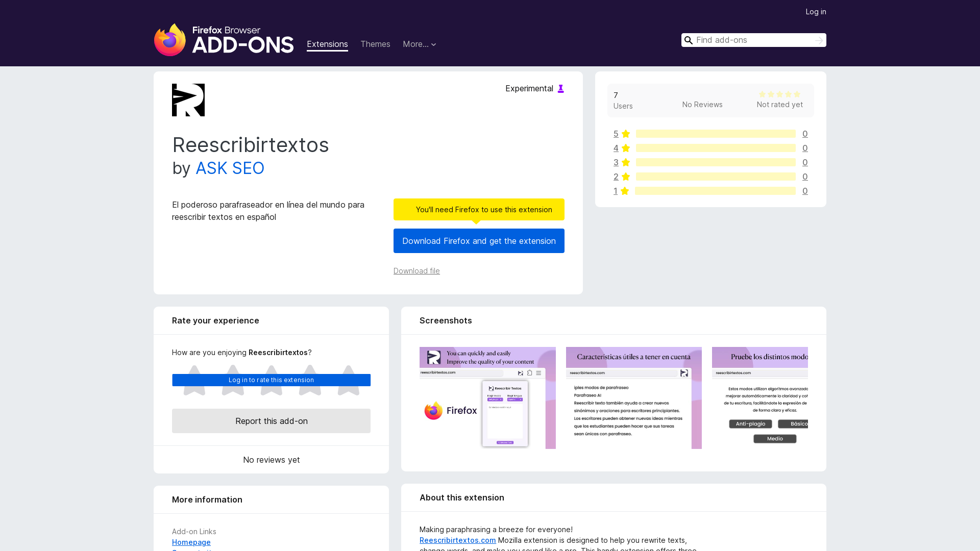This screenshot has height=551, width=980.
Task: Submit search with arrow icon
Action: pyautogui.click(x=819, y=40)
